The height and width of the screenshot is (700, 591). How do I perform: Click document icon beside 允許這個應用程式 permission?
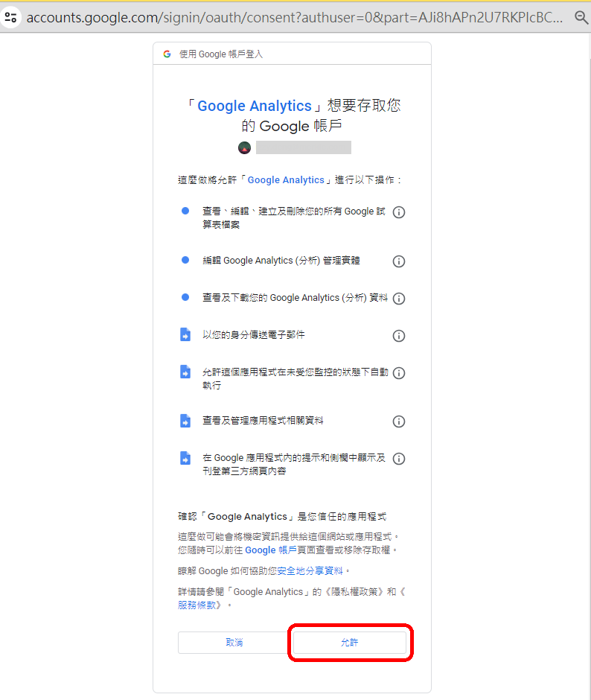(185, 372)
